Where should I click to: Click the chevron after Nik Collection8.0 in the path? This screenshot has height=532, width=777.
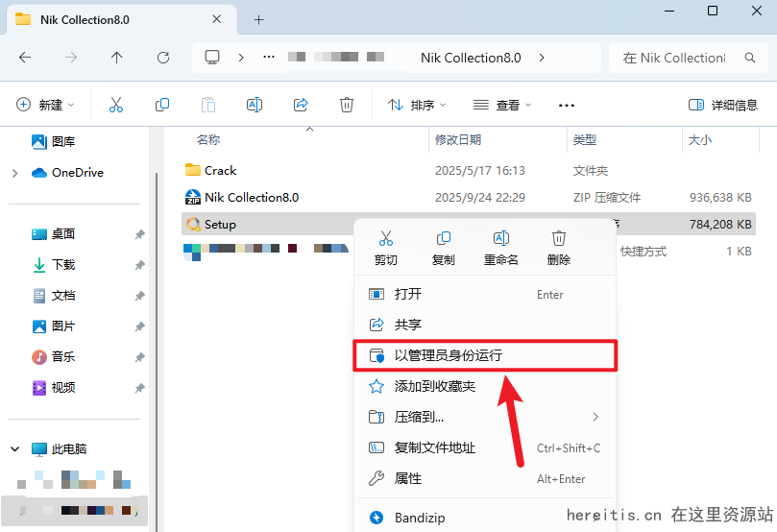pyautogui.click(x=542, y=58)
